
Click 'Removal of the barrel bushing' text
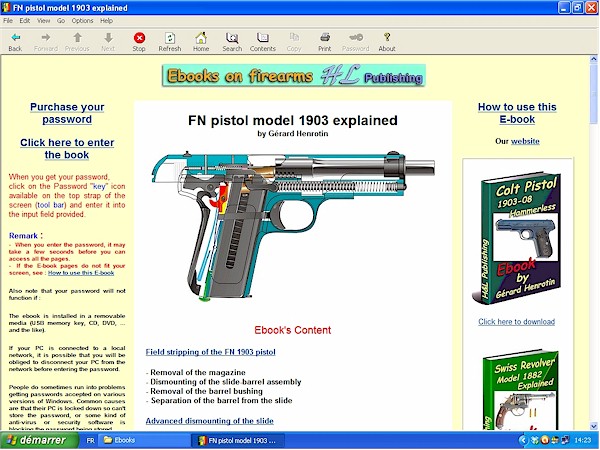click(206, 391)
